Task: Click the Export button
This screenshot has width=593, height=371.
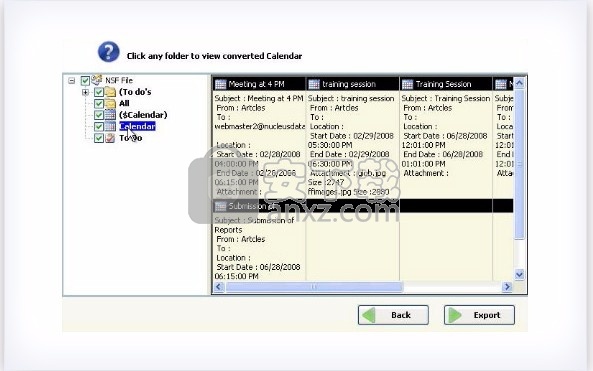Action: [480, 315]
